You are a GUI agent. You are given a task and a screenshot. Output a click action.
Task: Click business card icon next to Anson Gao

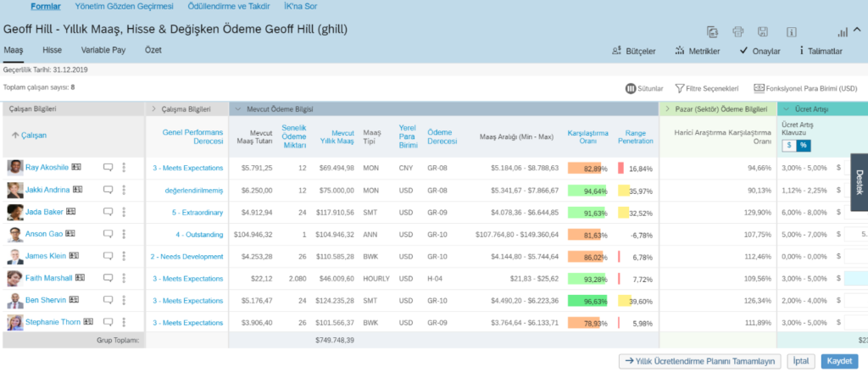73,234
